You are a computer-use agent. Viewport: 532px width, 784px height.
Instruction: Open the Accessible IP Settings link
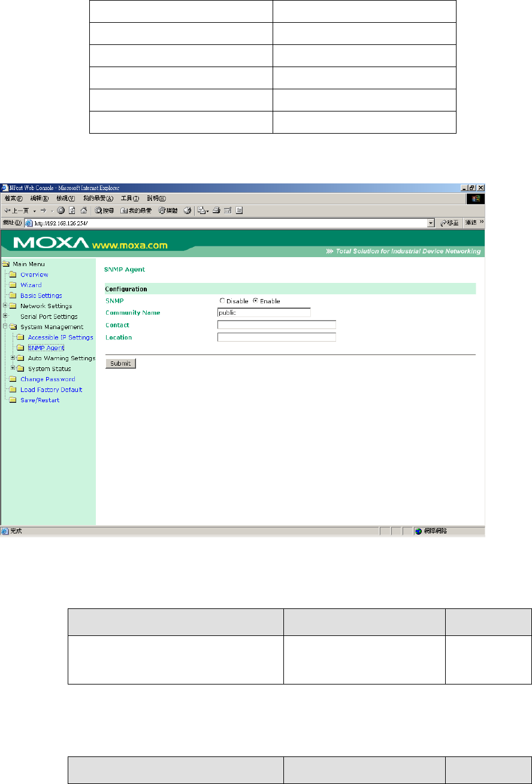pos(61,337)
